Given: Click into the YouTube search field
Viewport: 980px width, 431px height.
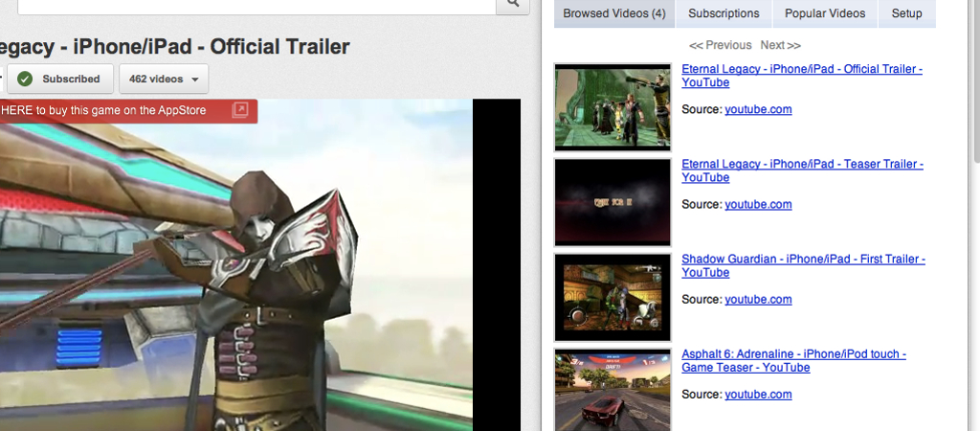Looking at the screenshot, I should pos(256,5).
